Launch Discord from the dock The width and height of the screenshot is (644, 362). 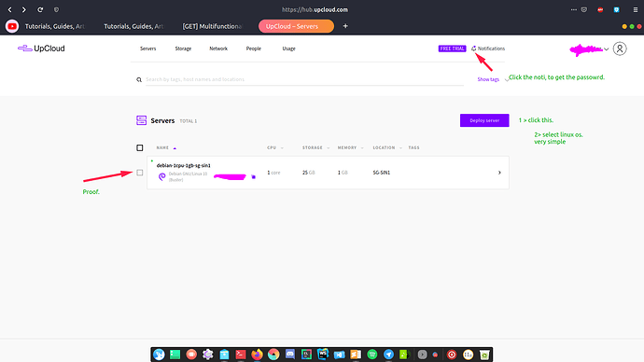pos(290,355)
